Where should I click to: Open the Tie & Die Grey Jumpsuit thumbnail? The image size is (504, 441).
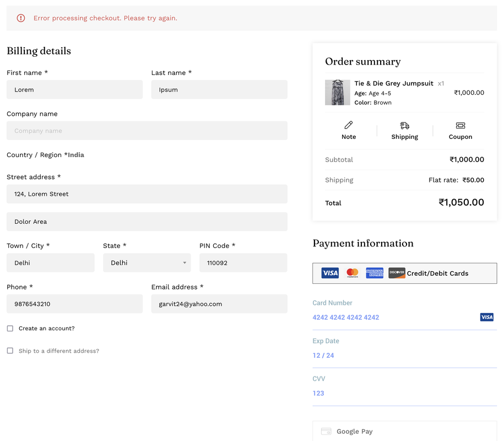pos(338,93)
